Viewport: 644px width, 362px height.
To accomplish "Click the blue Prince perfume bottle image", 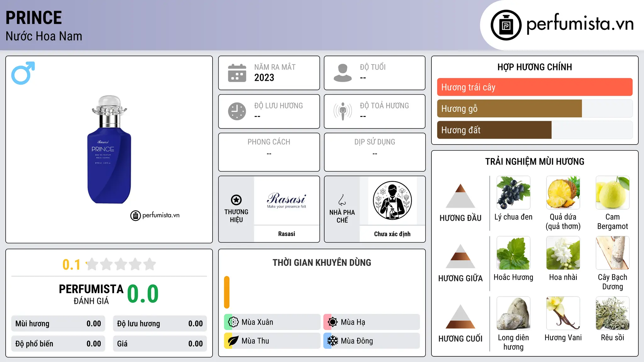I will 109,150.
